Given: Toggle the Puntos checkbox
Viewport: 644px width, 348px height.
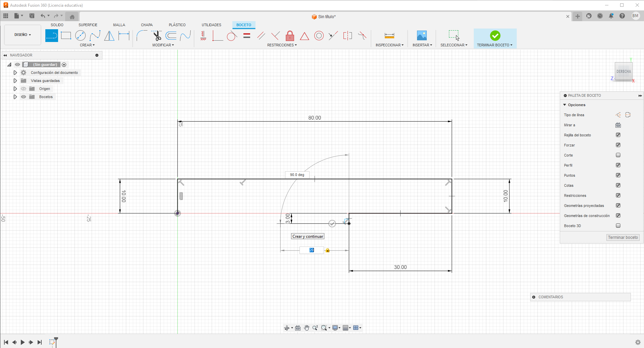Looking at the screenshot, I should pyautogui.click(x=618, y=175).
